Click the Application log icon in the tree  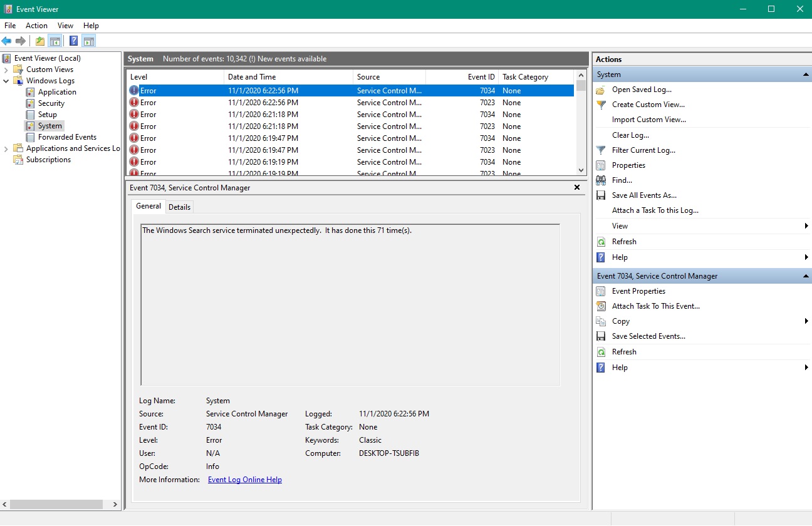(x=30, y=92)
